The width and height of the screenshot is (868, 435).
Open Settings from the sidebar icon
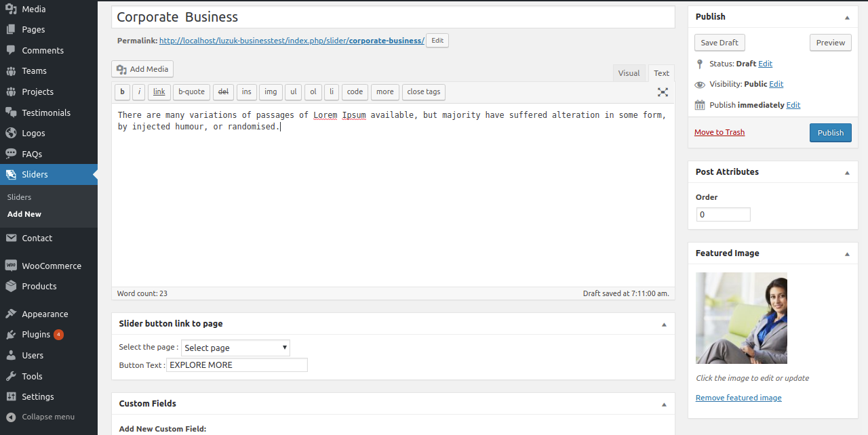coord(11,396)
